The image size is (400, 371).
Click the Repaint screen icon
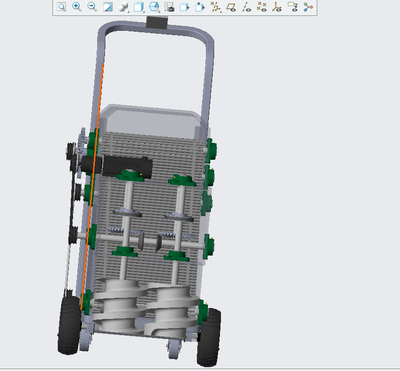107,7
